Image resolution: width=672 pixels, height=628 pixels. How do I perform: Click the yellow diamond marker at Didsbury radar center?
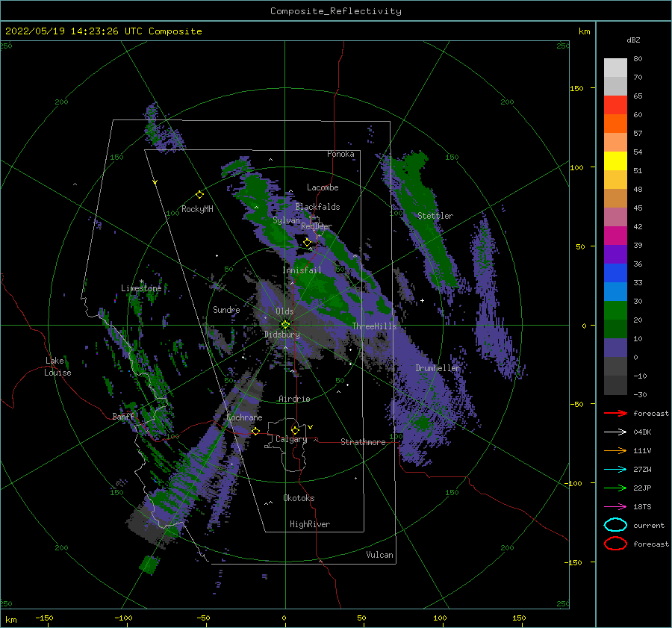tap(285, 325)
